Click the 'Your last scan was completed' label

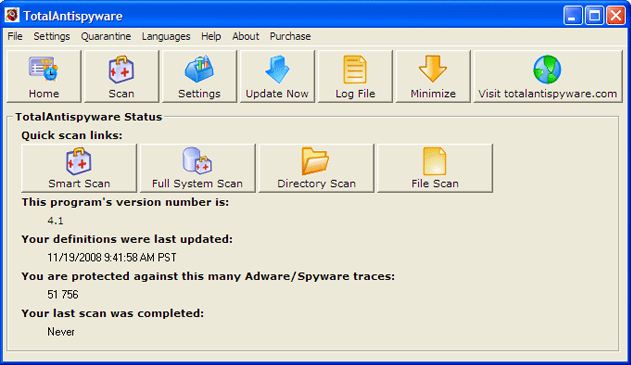pos(113,313)
